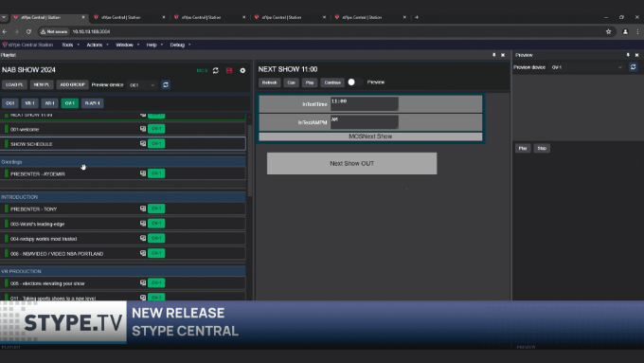644x363 pixels.
Task: Refresh the Preview panel device list
Action: (x=633, y=67)
